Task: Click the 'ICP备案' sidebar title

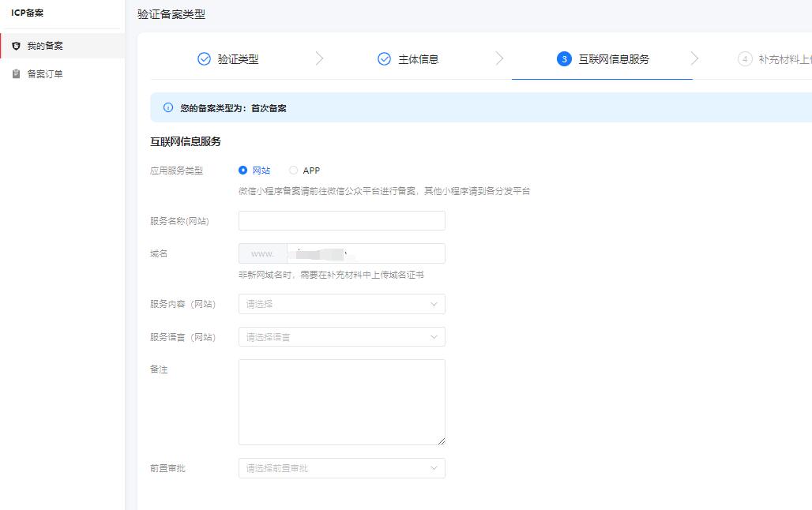Action: click(28, 13)
